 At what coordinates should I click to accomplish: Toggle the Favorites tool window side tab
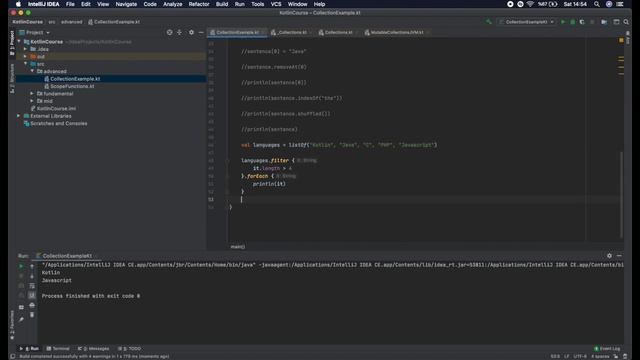[12, 325]
